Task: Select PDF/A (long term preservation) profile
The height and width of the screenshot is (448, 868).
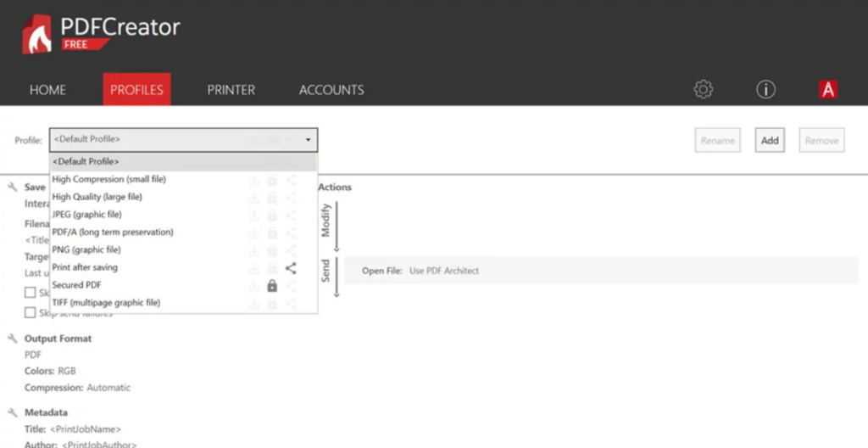Action: (x=183, y=232)
